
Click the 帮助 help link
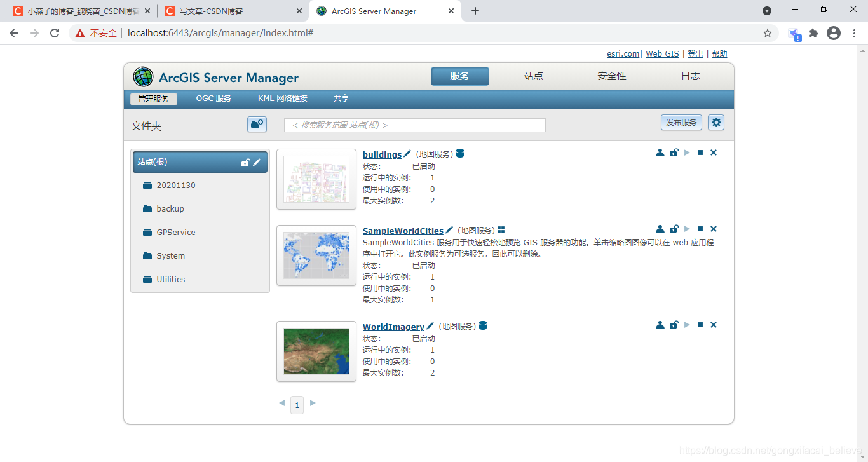click(x=719, y=54)
